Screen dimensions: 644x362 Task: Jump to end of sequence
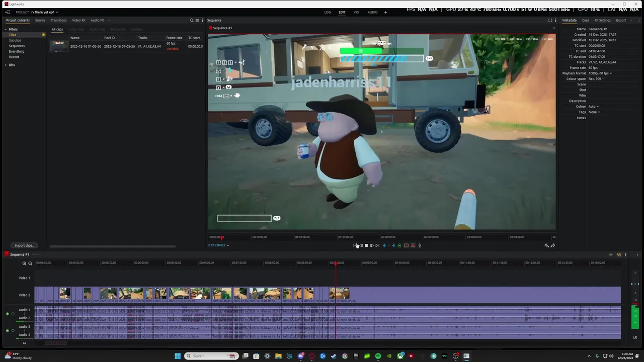point(377,245)
